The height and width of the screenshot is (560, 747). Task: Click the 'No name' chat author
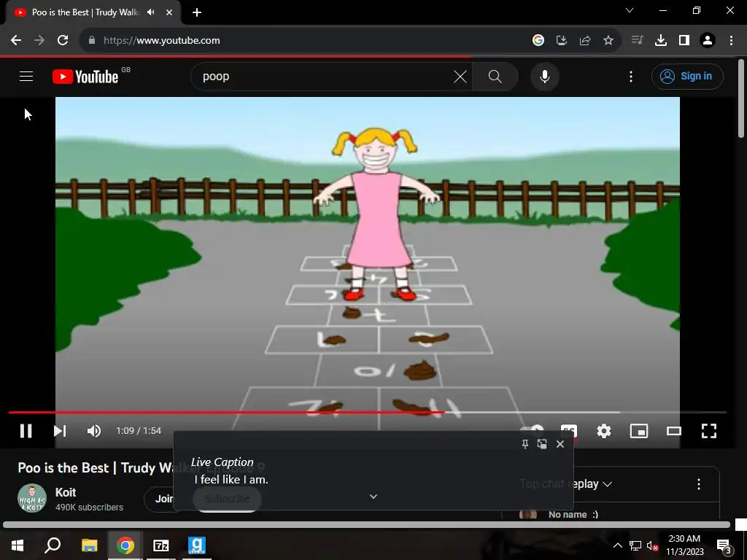pyautogui.click(x=568, y=514)
